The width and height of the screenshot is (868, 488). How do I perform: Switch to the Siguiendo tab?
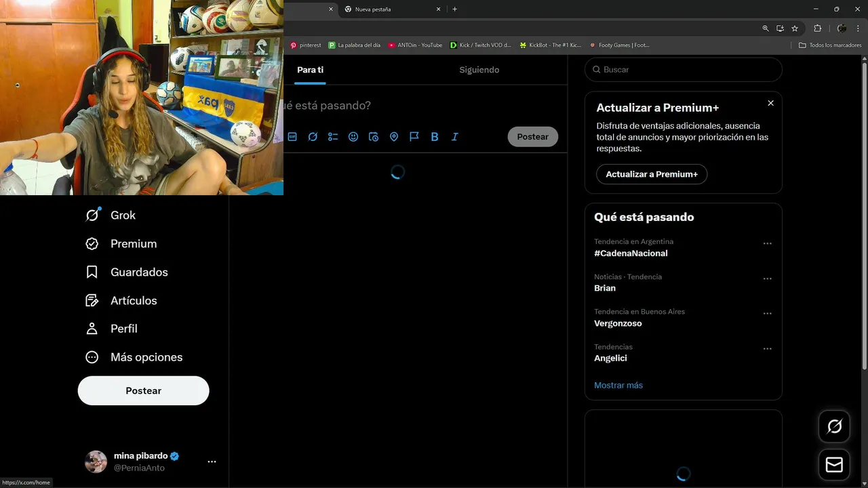[479, 70]
